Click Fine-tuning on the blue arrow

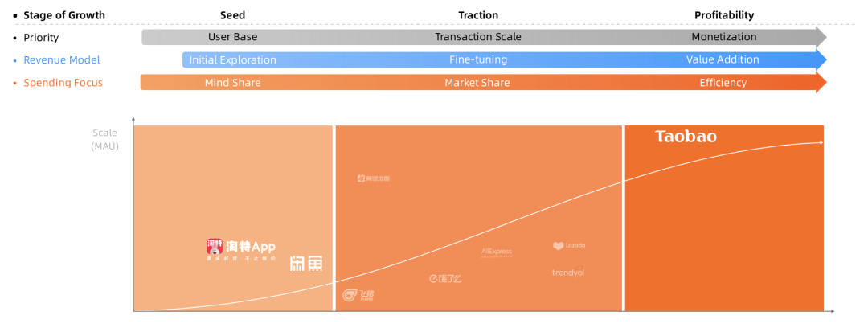(x=477, y=59)
